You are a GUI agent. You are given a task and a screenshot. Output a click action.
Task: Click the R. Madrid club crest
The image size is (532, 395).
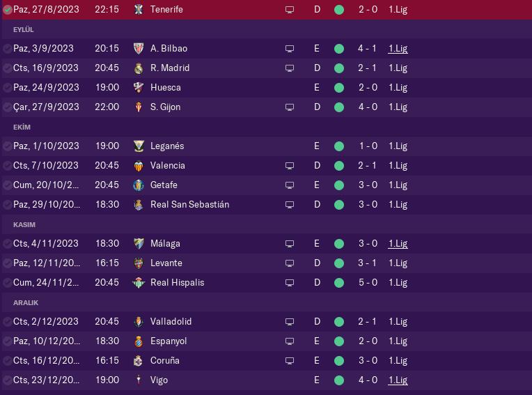tap(139, 68)
